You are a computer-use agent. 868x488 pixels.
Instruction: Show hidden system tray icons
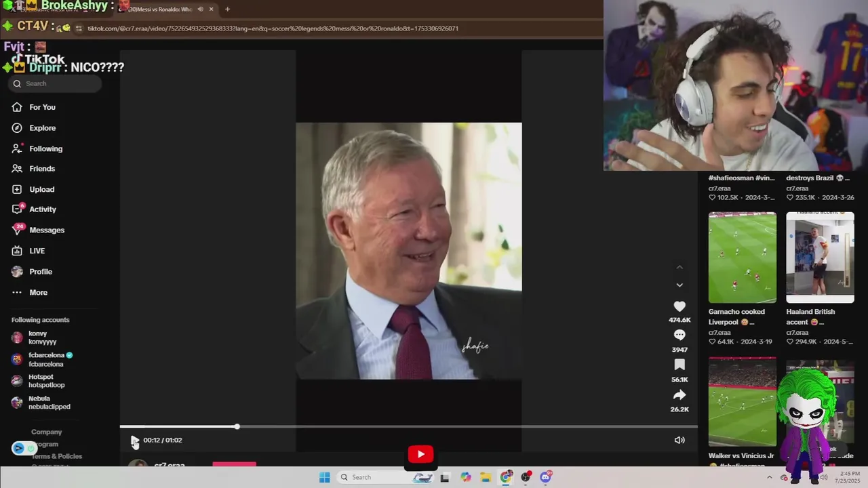[769, 477]
